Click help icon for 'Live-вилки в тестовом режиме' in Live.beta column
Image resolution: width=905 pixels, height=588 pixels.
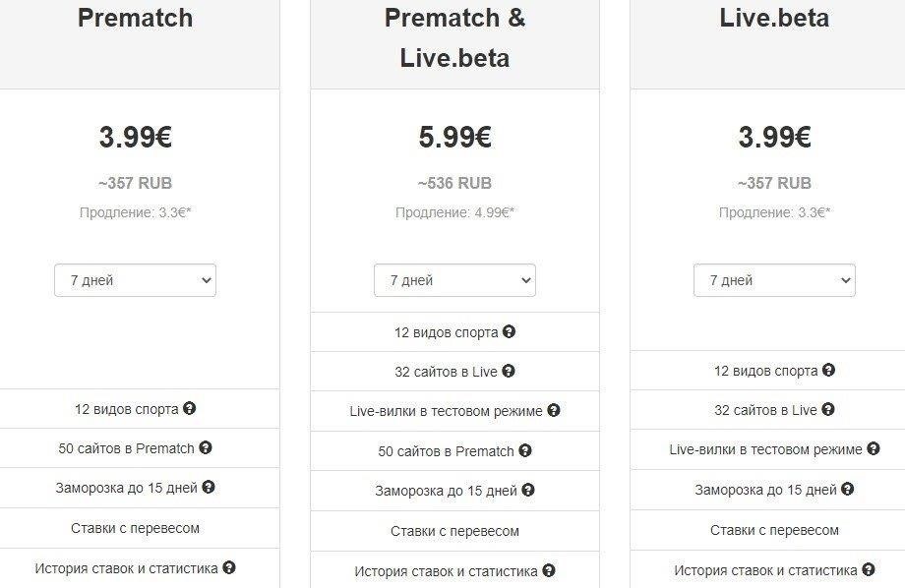[874, 448]
